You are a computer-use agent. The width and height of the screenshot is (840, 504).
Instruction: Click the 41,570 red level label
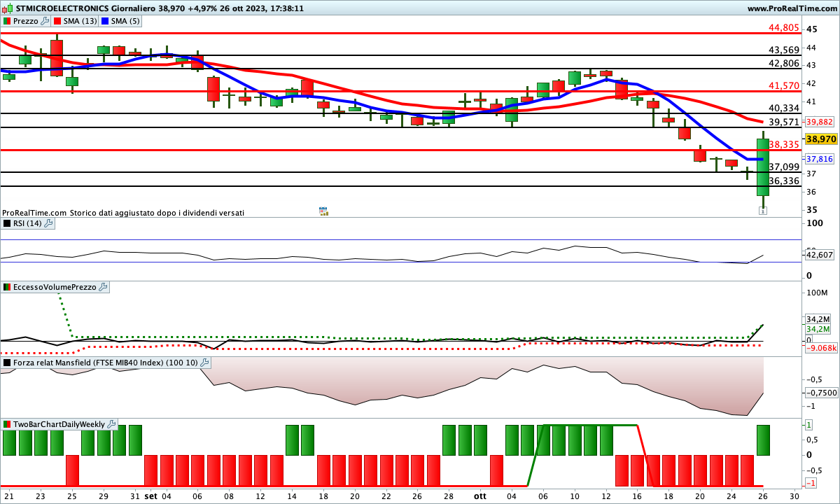783,85
